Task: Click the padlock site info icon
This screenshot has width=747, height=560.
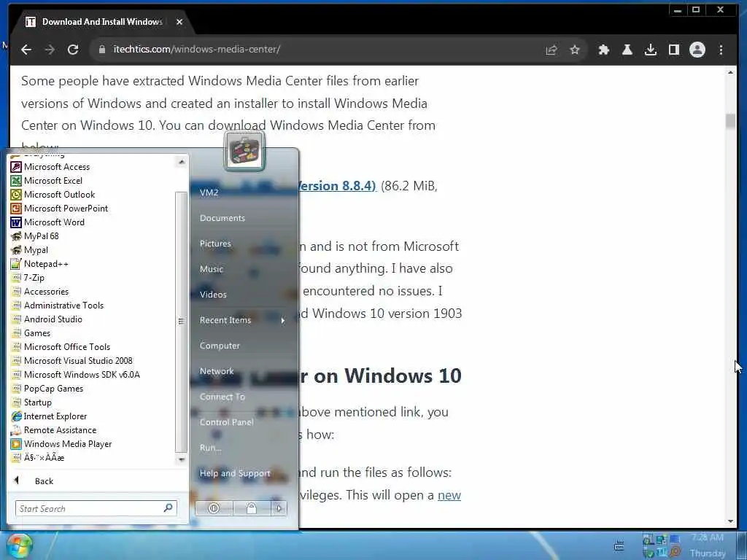Action: point(101,50)
